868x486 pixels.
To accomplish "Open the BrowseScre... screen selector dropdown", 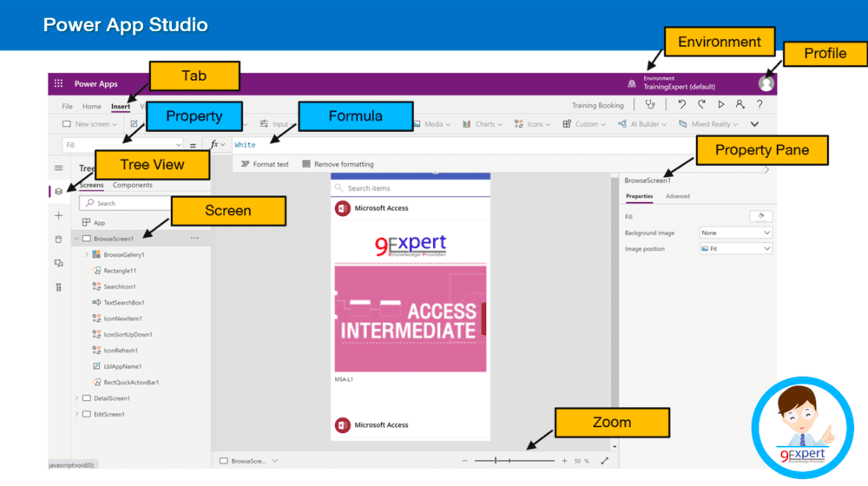I will [248, 461].
